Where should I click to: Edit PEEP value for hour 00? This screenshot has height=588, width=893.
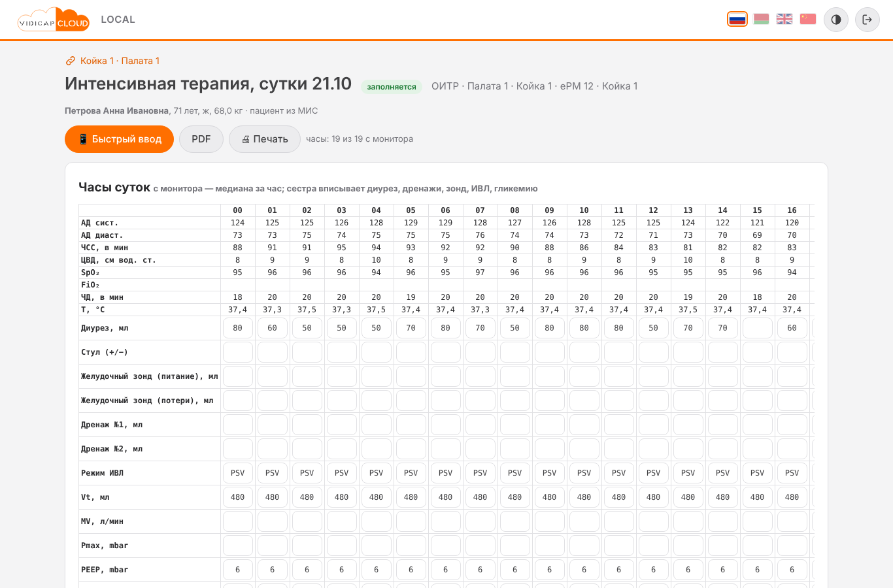click(238, 570)
